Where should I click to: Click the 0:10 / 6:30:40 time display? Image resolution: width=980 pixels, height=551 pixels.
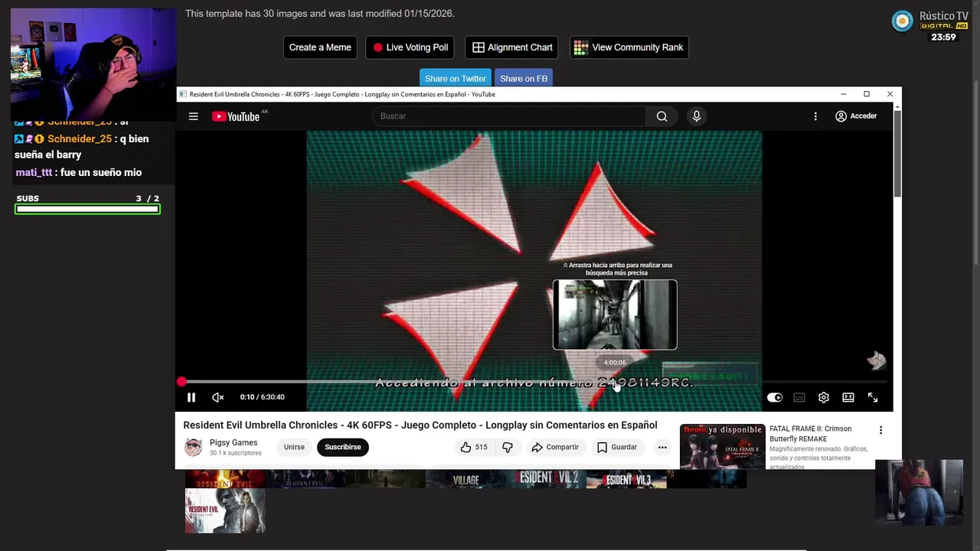(262, 397)
